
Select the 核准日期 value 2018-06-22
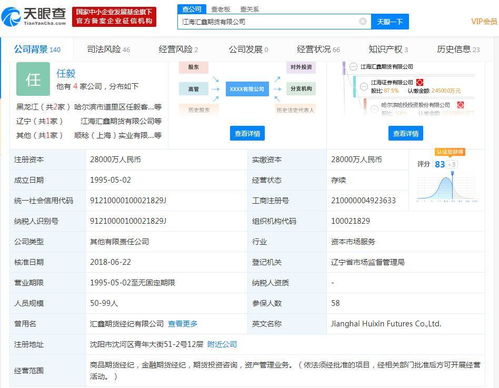click(110, 262)
